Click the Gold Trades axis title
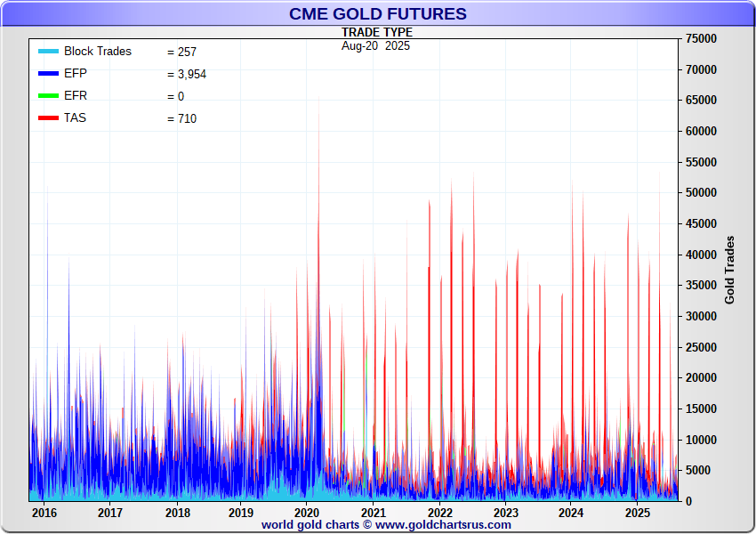The width and height of the screenshot is (756, 534). pyautogui.click(x=729, y=271)
